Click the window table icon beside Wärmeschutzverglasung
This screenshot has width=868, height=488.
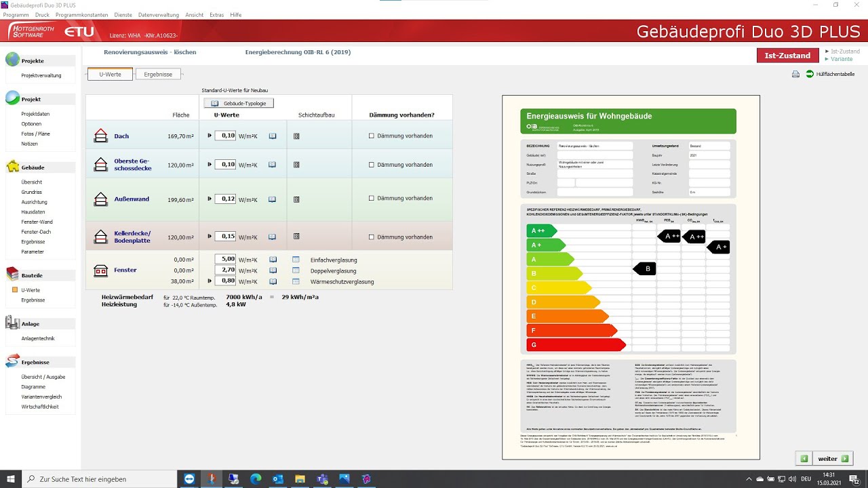pos(296,281)
